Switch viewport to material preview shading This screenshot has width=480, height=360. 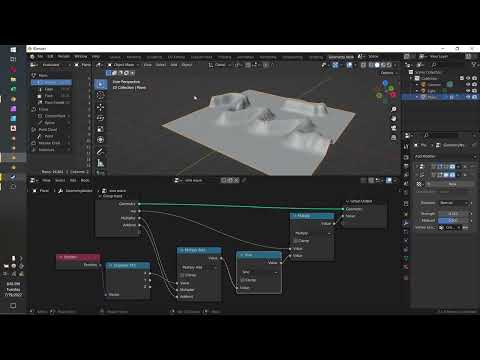coord(383,65)
